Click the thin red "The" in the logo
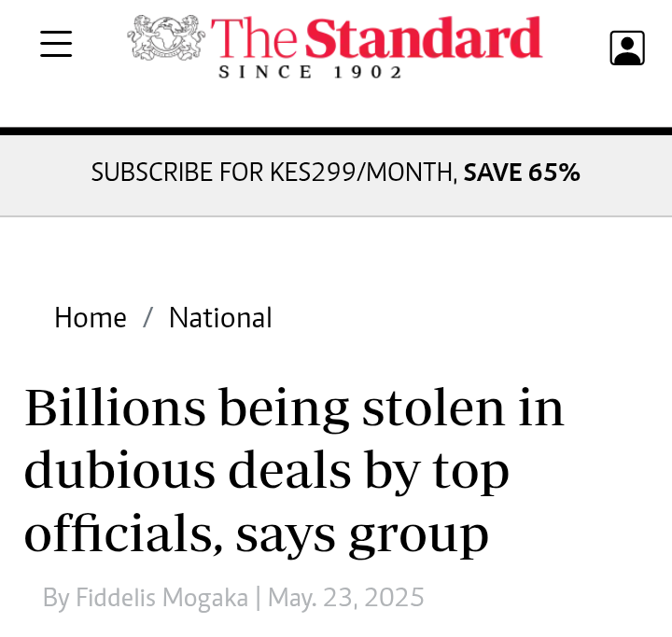This screenshot has width=672, height=637. (254, 37)
